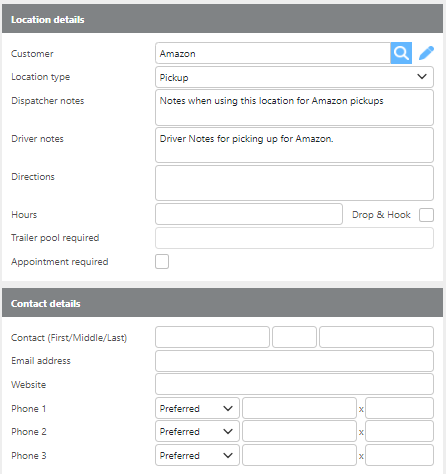Click the Phone 1 extension field

399,408
